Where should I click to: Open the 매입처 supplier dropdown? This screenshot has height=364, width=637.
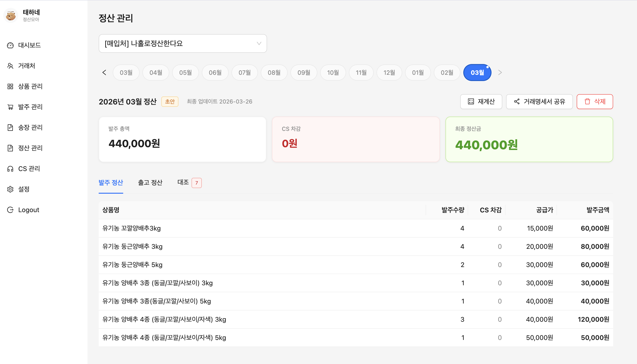point(183,43)
